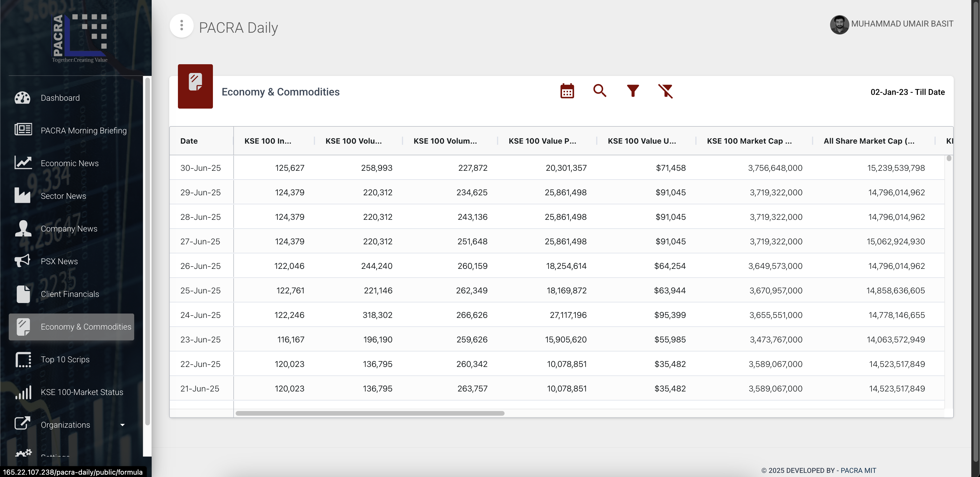Follow the PACRA MIT footer link
The image size is (980, 477).
pos(858,471)
